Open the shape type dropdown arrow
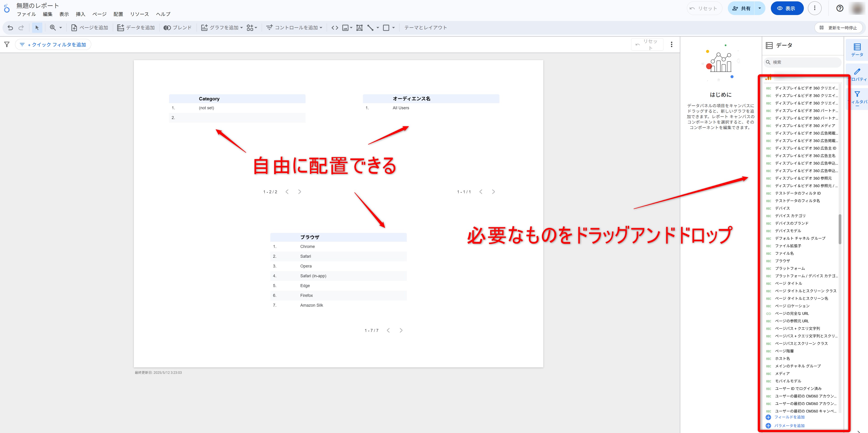This screenshot has width=868, height=433. click(394, 28)
